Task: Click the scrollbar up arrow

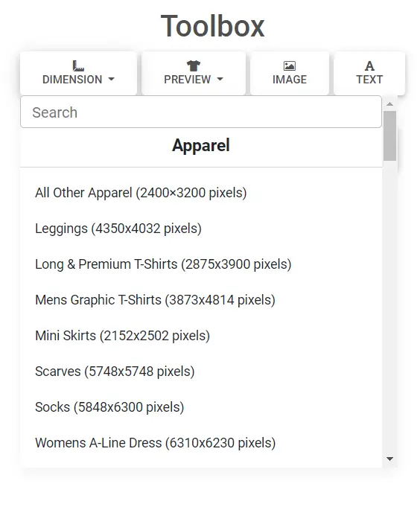Action: coord(389,103)
